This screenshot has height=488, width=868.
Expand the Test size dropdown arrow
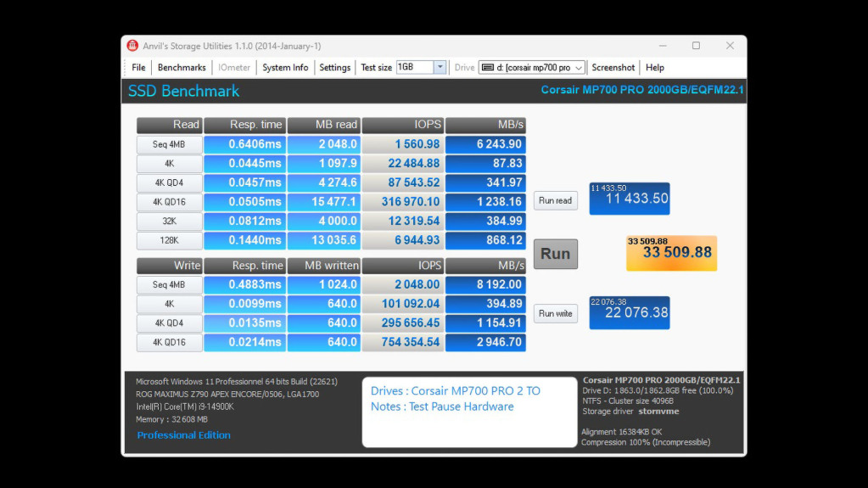[x=440, y=68]
